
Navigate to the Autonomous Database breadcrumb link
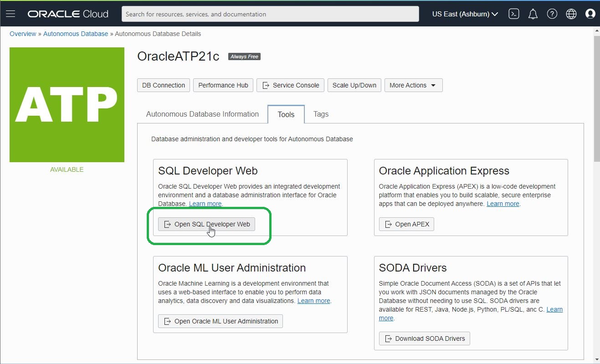pyautogui.click(x=75, y=34)
